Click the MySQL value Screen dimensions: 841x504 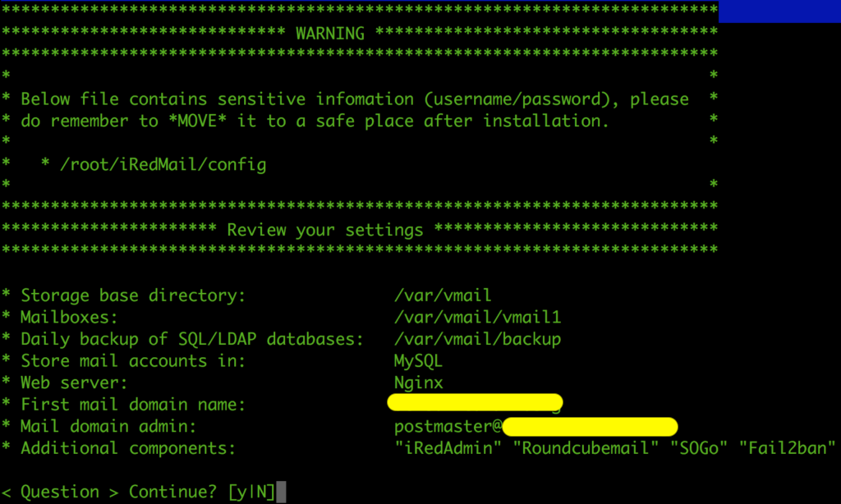pyautogui.click(x=418, y=361)
